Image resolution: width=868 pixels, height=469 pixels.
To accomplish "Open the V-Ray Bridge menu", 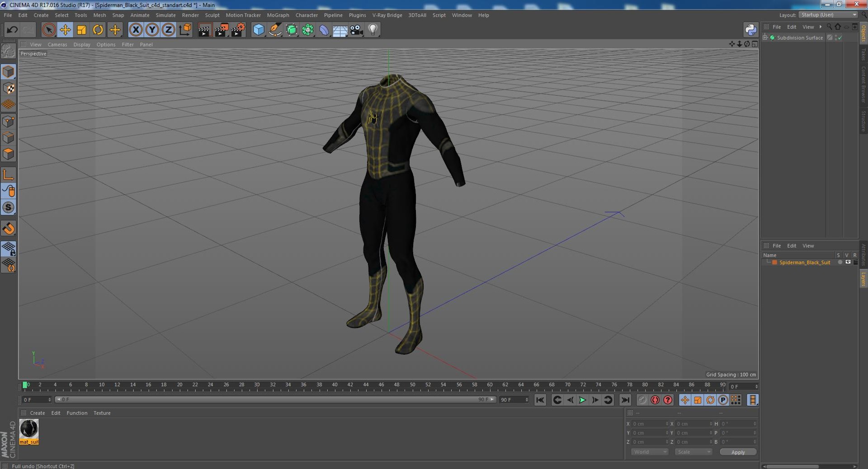I will (387, 15).
